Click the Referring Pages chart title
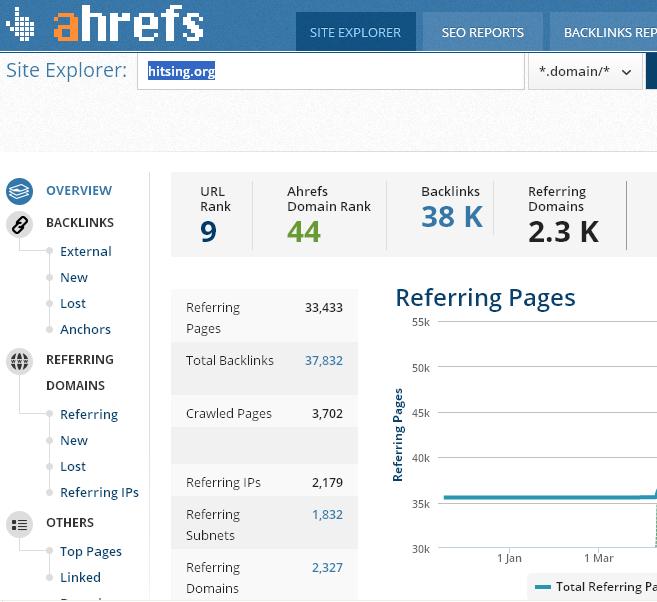The width and height of the screenshot is (657, 602). point(486,299)
